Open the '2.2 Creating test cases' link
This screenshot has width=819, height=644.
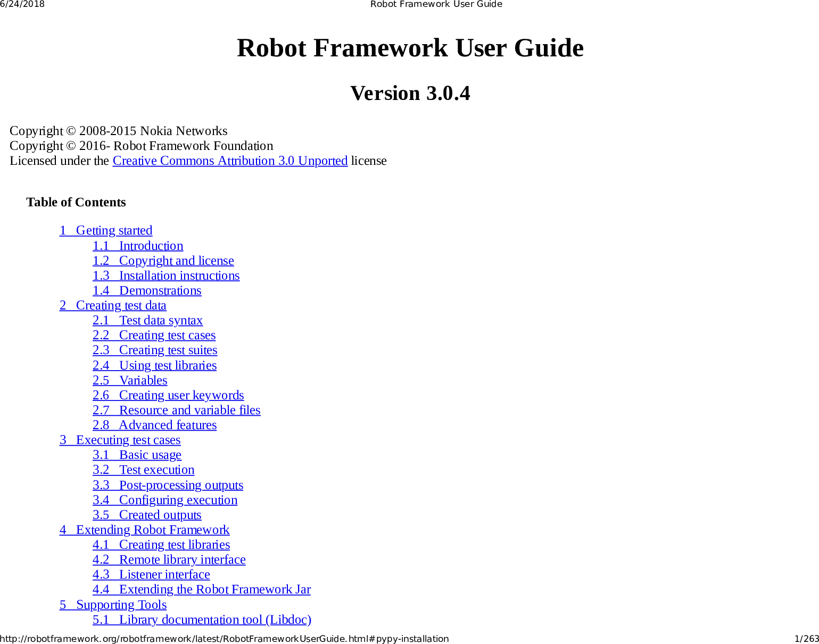click(154, 335)
